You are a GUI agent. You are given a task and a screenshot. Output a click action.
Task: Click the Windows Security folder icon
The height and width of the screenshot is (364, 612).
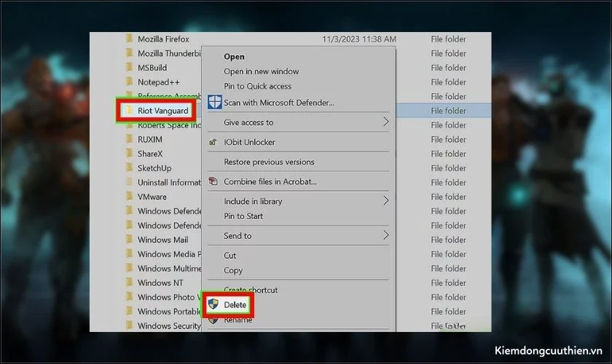coord(129,325)
